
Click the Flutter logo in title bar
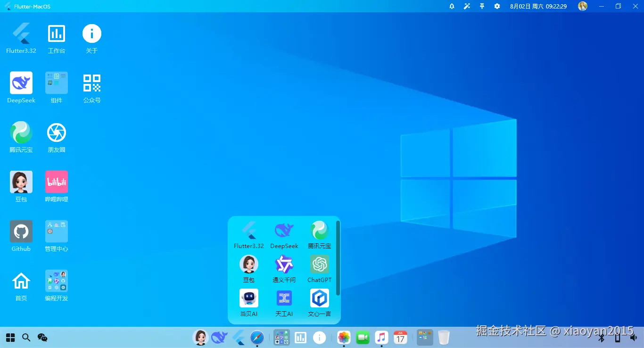tap(8, 6)
